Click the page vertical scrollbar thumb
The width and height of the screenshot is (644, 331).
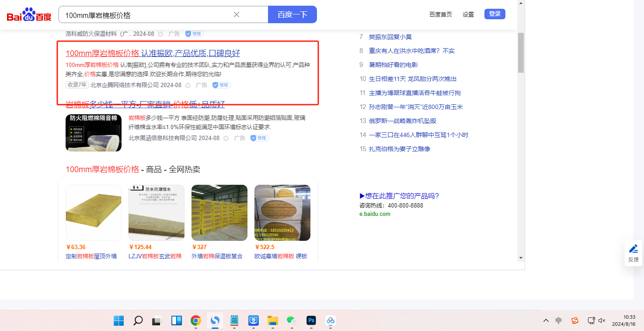(x=521, y=53)
